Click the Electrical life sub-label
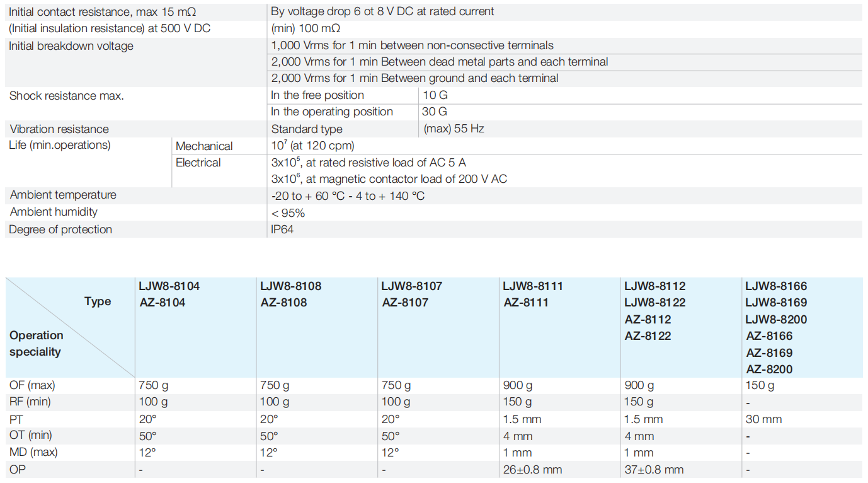The height and width of the screenshot is (483, 868). (x=198, y=163)
